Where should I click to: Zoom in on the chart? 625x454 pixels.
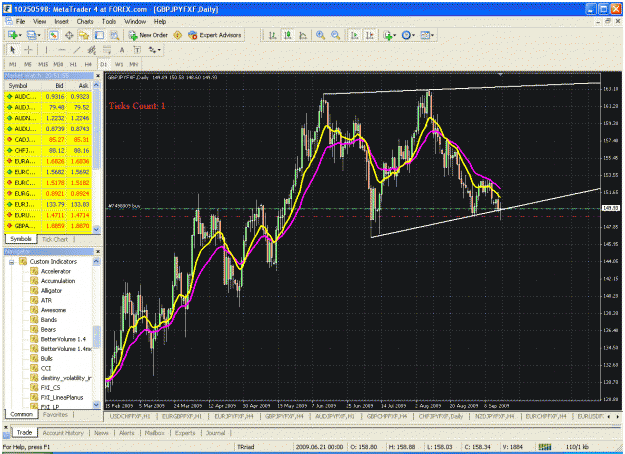coord(320,35)
